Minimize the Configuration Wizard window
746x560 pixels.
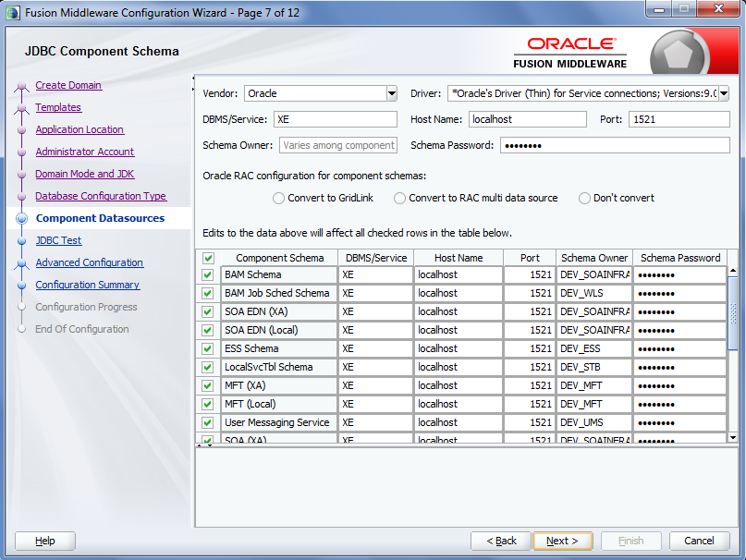(x=659, y=9)
